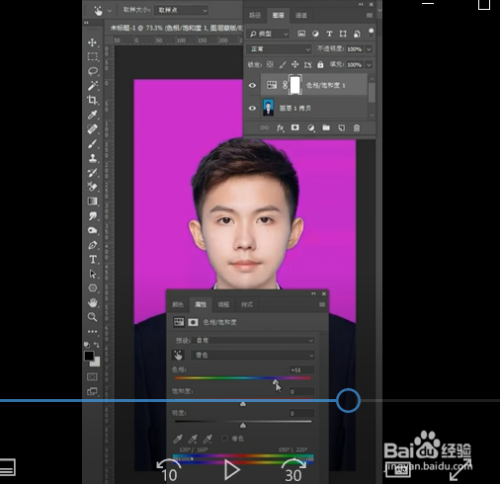Select the Path Selection tool
This screenshot has height=484, width=500.
(x=93, y=274)
